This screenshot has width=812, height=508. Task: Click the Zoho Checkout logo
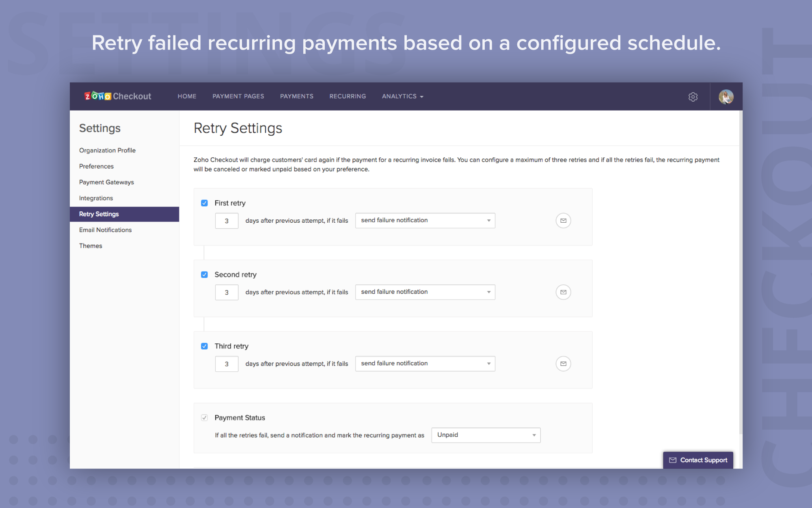[x=118, y=96]
